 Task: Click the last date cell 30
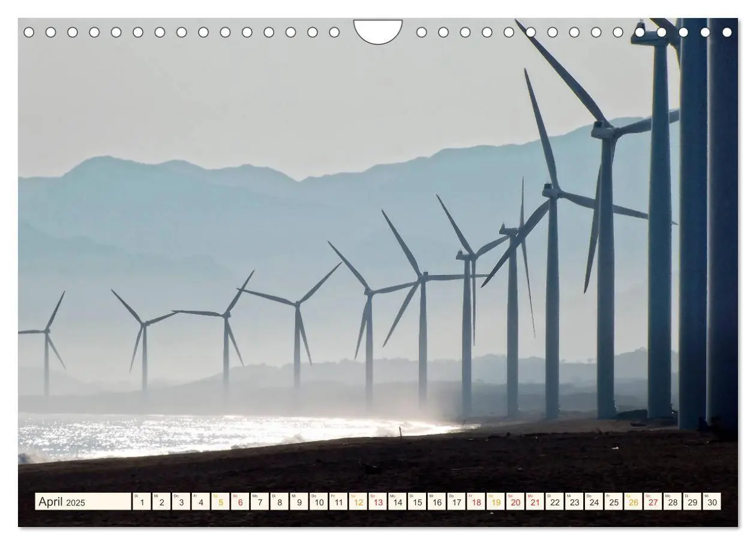[712, 502]
